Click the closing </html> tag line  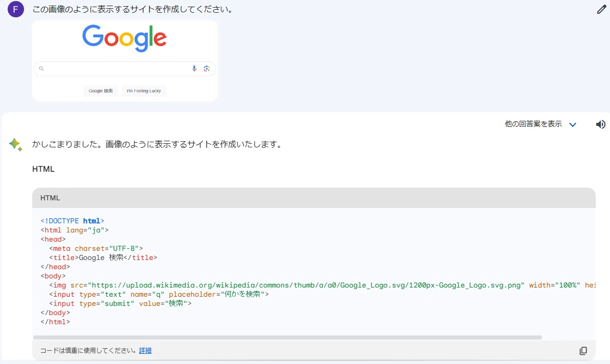click(55, 322)
